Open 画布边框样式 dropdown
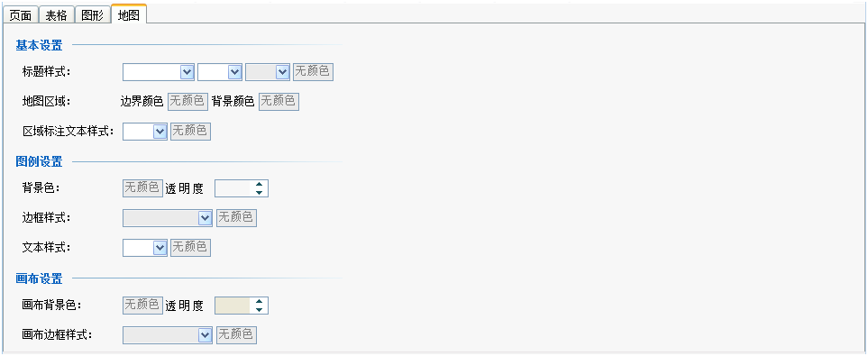Image resolution: width=868 pixels, height=356 pixels. click(x=168, y=334)
